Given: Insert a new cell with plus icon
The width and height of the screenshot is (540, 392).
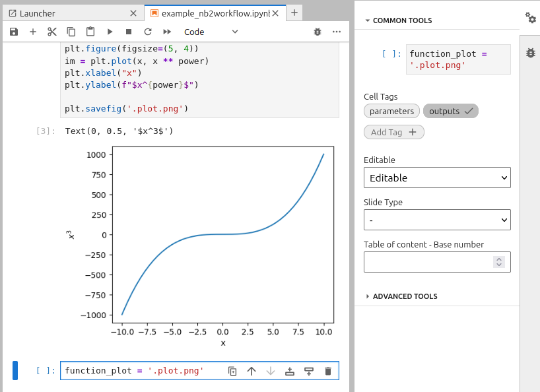Looking at the screenshot, I should pyautogui.click(x=33, y=32).
